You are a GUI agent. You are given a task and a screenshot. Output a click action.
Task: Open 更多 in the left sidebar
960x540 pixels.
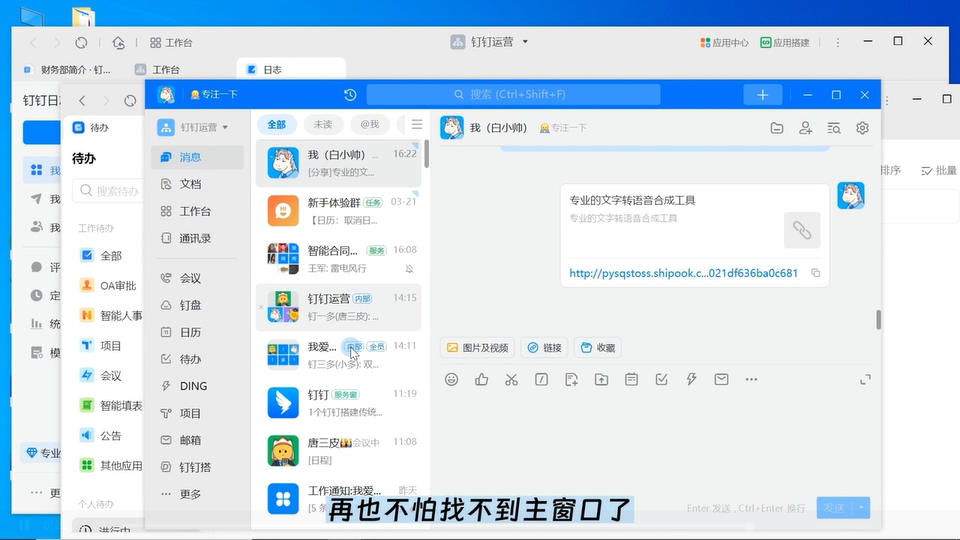190,494
